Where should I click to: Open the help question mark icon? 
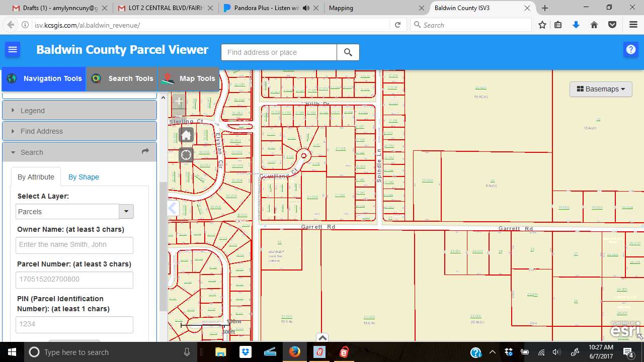point(631,50)
